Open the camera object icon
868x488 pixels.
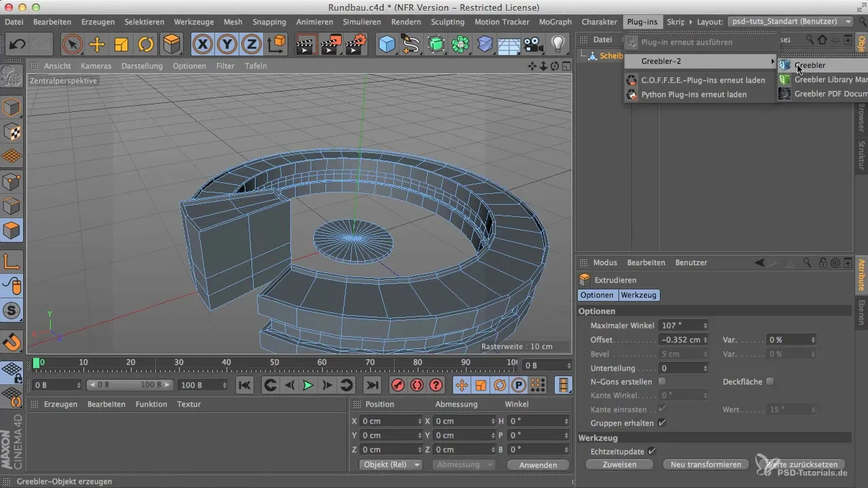click(x=534, y=45)
